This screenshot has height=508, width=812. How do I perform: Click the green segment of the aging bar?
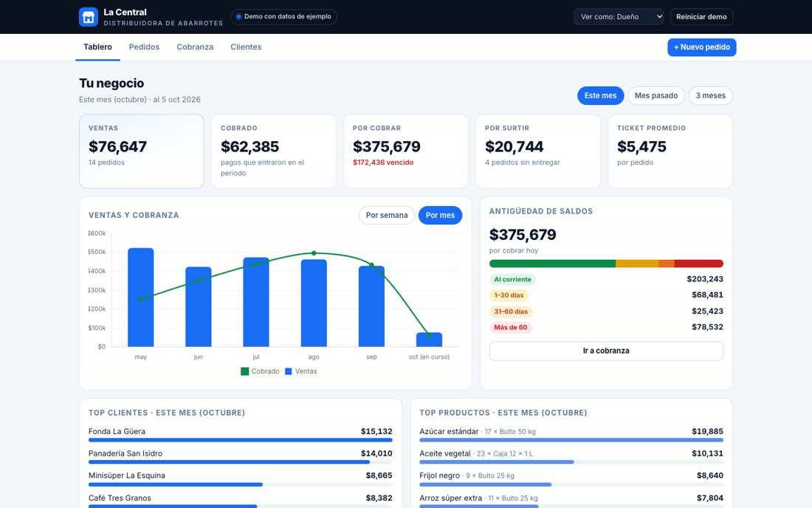pos(553,264)
